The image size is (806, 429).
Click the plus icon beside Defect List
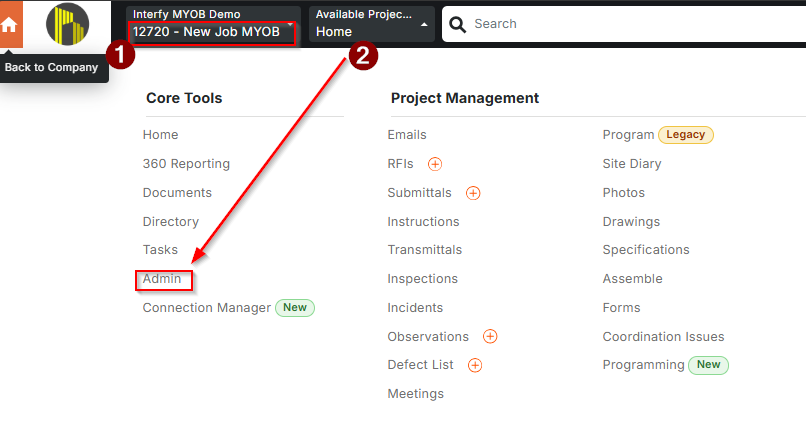pos(475,365)
